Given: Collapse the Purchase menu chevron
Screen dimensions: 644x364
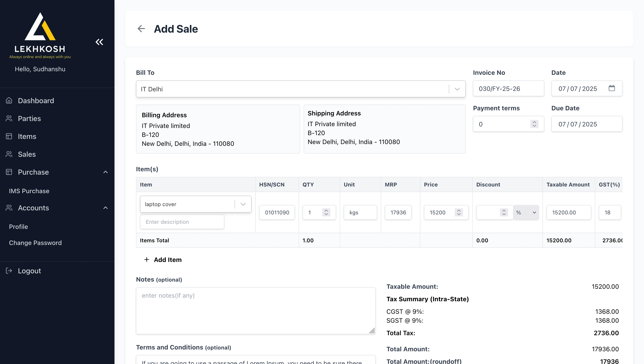Looking at the screenshot, I should coord(106,172).
